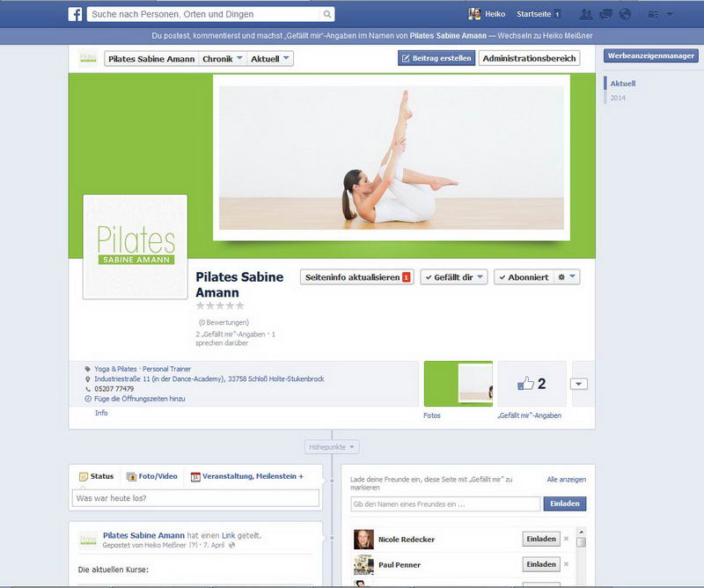This screenshot has width=704, height=588.
Task: Click Nicole Redecker's avatar
Action: pos(363,540)
